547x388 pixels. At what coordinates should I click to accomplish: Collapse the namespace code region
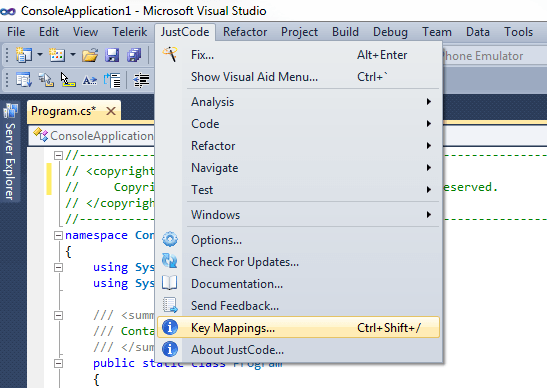58,236
